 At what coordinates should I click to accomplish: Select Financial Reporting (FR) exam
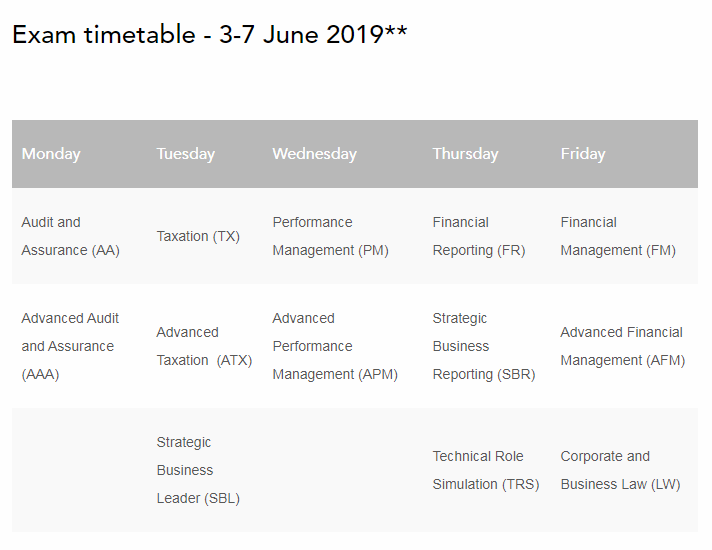click(478, 236)
